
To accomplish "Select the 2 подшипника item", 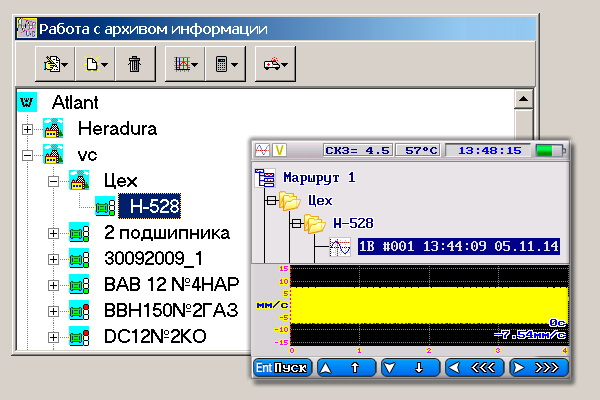I will click(x=167, y=233).
